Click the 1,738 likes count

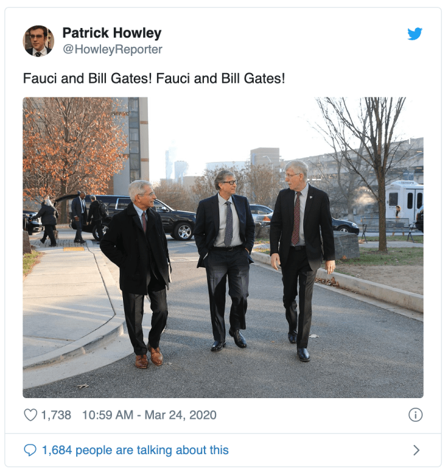56,415
